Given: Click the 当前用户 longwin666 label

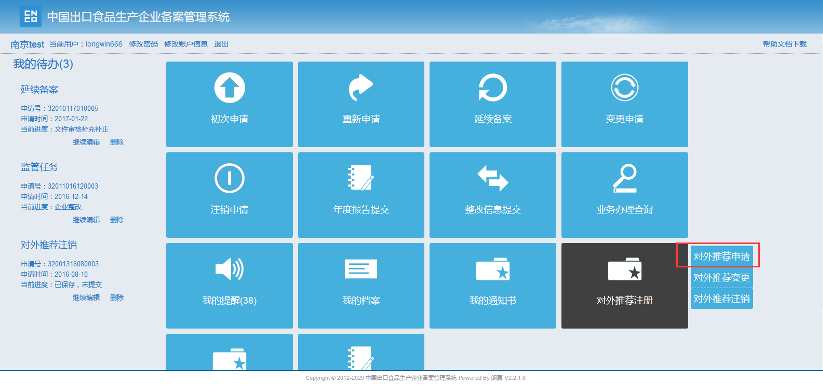Looking at the screenshot, I should [86, 44].
